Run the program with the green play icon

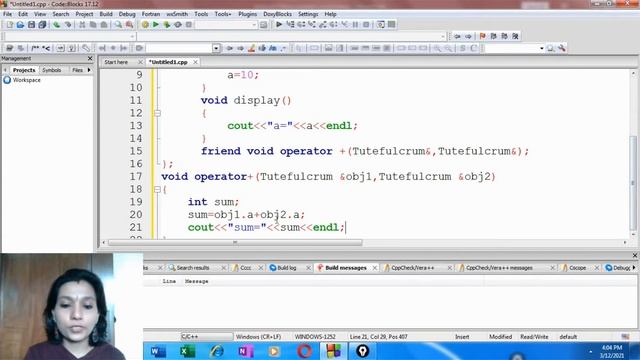tap(156, 25)
